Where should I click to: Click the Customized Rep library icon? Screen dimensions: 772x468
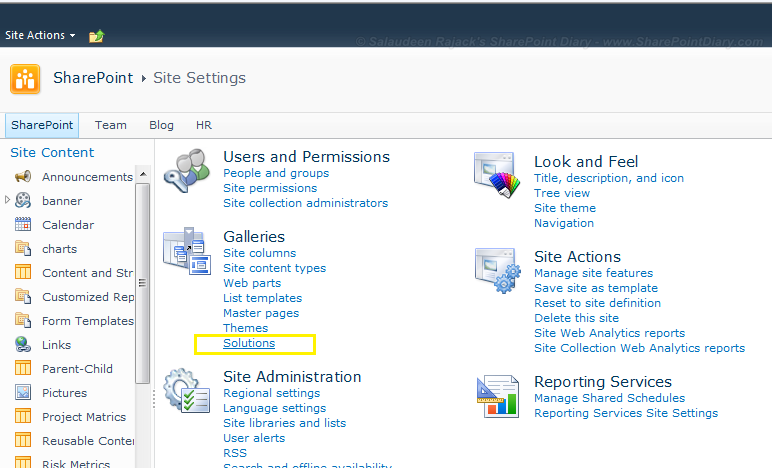point(23,296)
